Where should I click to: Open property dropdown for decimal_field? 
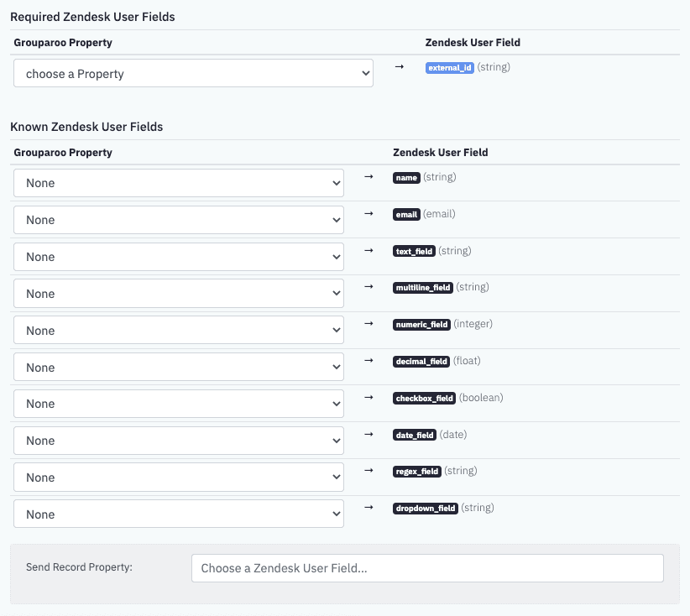pos(179,368)
